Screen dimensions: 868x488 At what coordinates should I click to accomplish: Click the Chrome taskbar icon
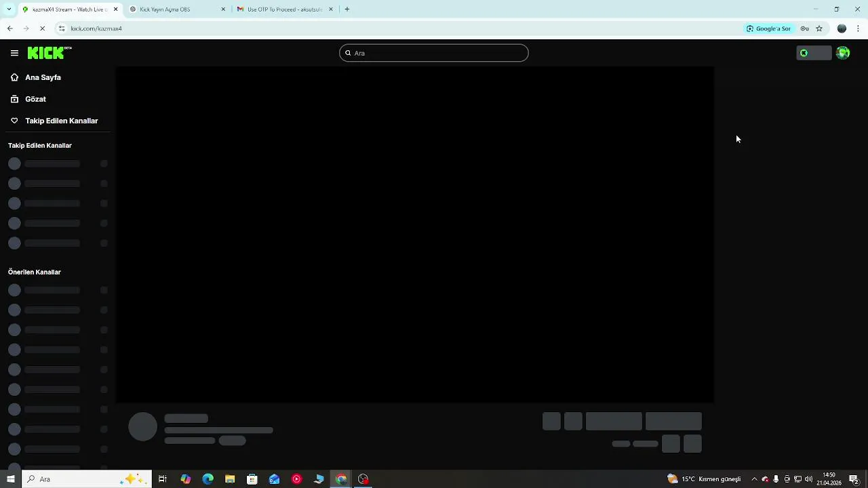(x=341, y=479)
